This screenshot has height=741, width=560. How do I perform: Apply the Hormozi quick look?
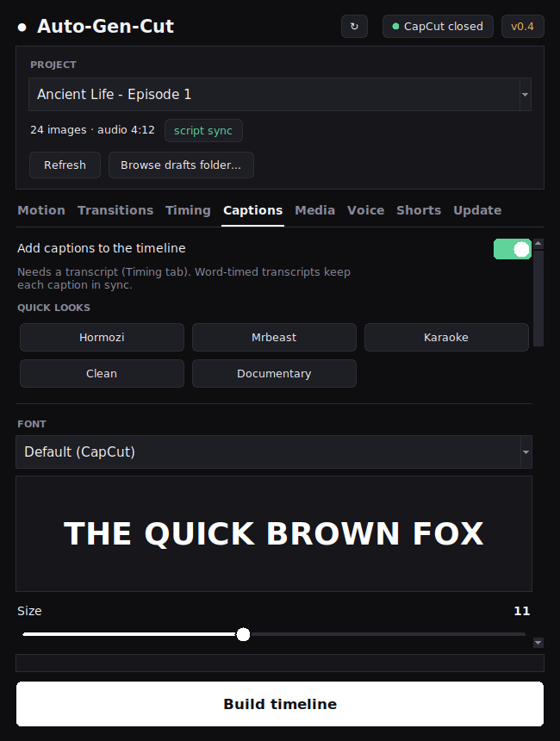[x=102, y=338]
